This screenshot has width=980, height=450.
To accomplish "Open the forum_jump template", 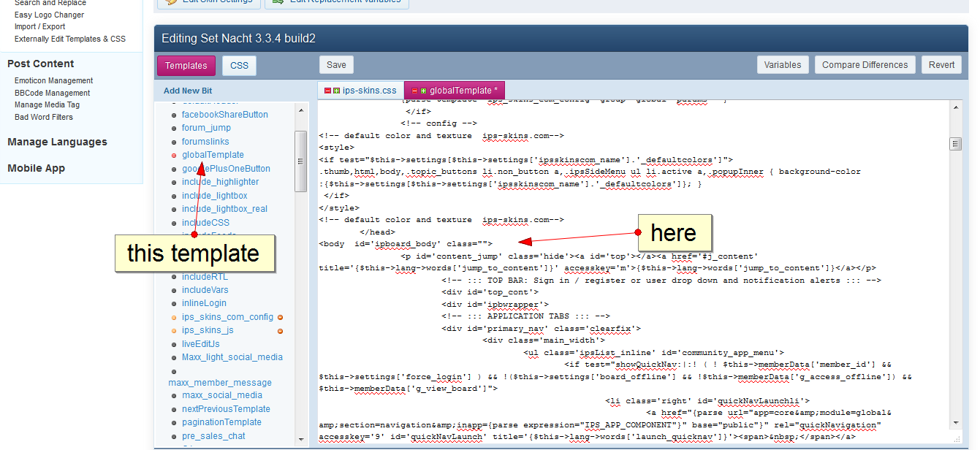I will [206, 128].
